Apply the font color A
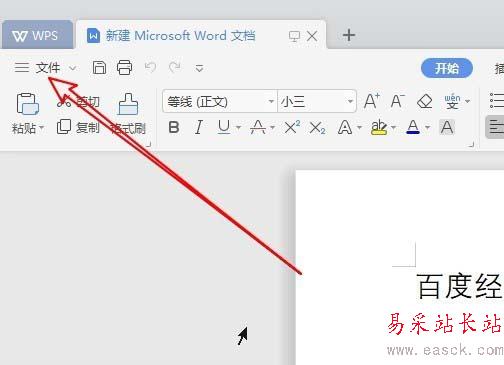Image resolution: width=504 pixels, height=365 pixels. tap(413, 127)
